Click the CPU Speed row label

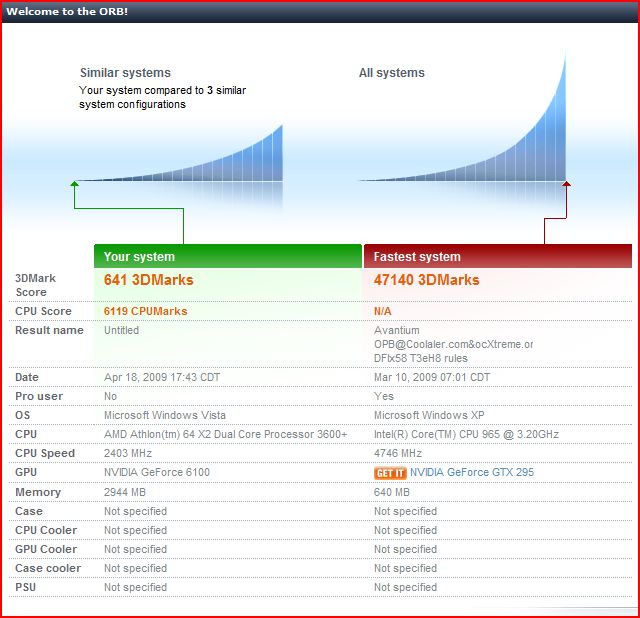click(x=45, y=453)
